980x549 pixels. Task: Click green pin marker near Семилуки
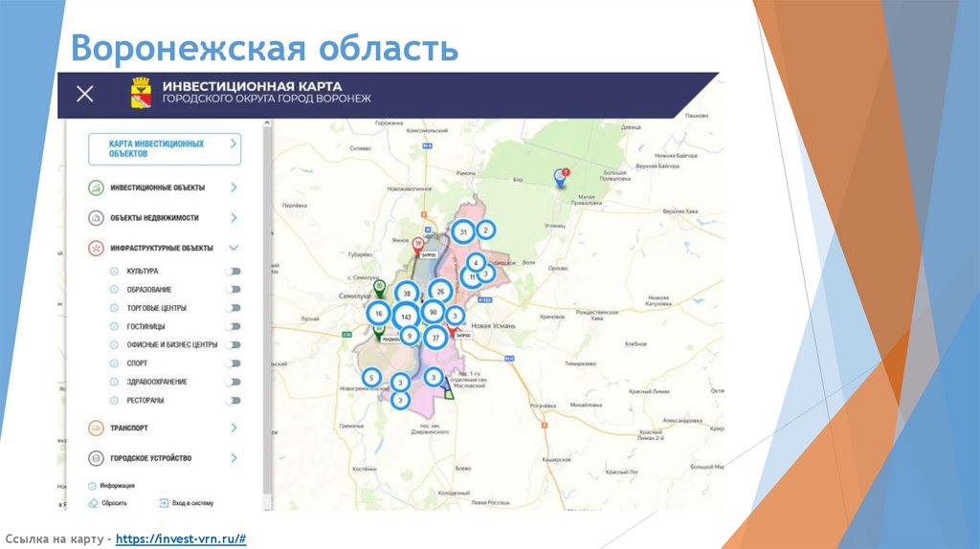click(x=379, y=289)
